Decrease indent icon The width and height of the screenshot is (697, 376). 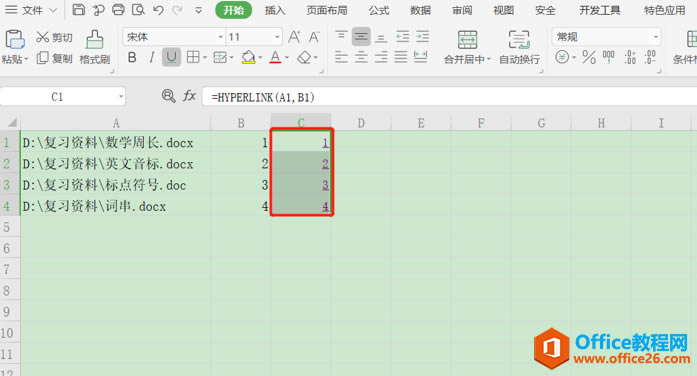403,36
